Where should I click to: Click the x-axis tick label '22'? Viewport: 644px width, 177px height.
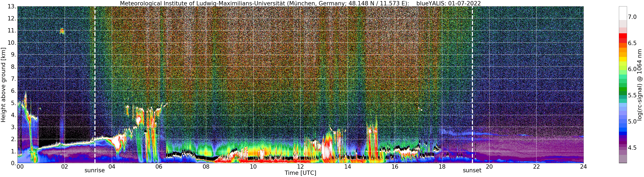pos(536,167)
